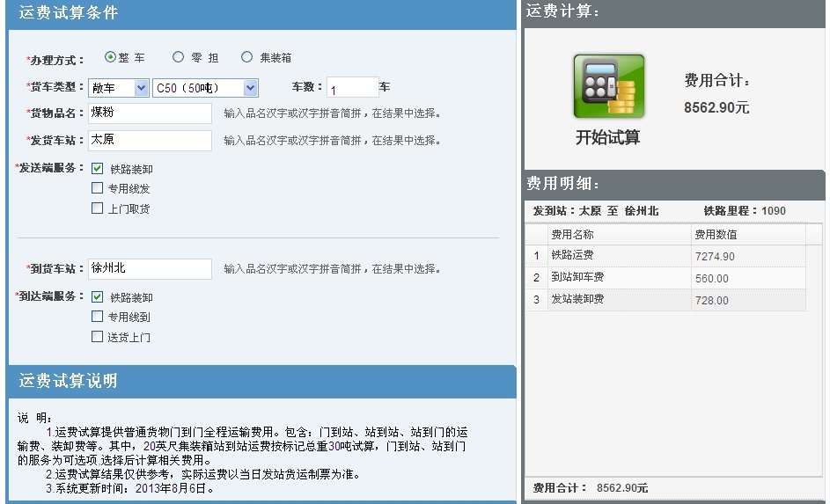Check the 上门取货 checkbox
This screenshot has width=830, height=504.
point(97,208)
